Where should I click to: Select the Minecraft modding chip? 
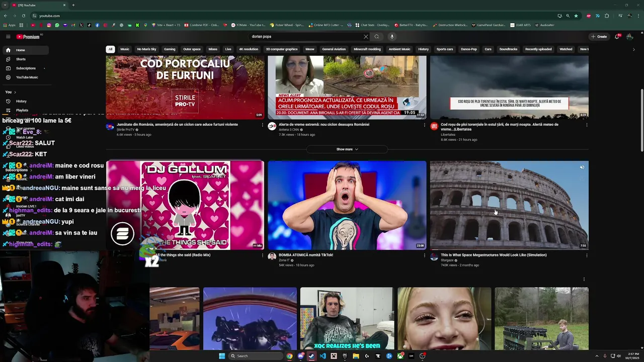[x=367, y=49]
